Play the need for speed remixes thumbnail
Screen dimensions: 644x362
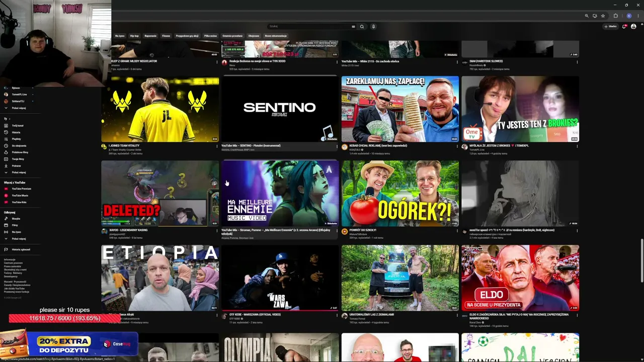click(520, 193)
